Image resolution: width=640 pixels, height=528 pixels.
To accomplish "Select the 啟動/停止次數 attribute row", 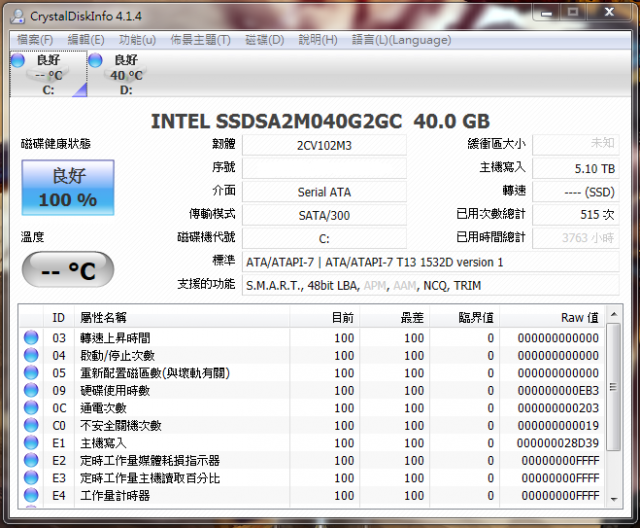I will 312,355.
